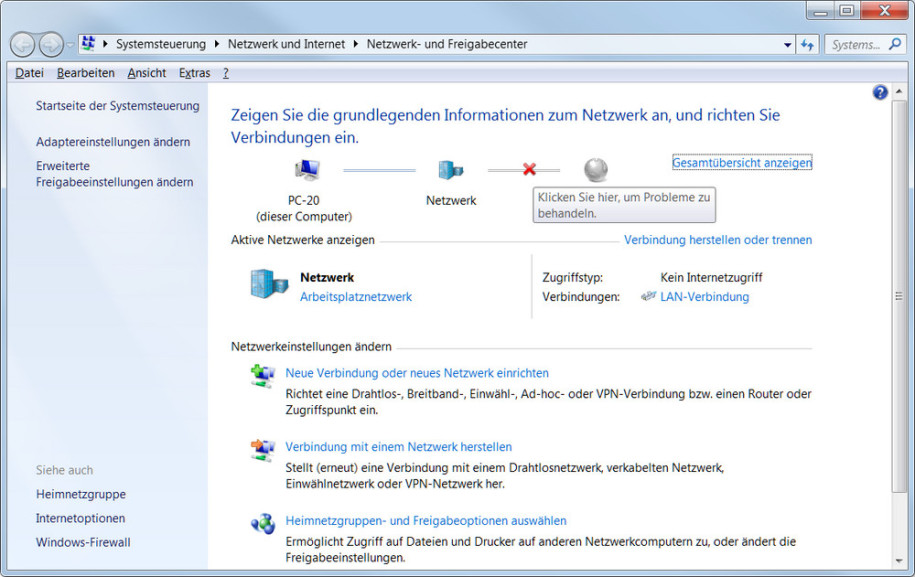
Task: Open the Datei menu
Action: coord(29,73)
